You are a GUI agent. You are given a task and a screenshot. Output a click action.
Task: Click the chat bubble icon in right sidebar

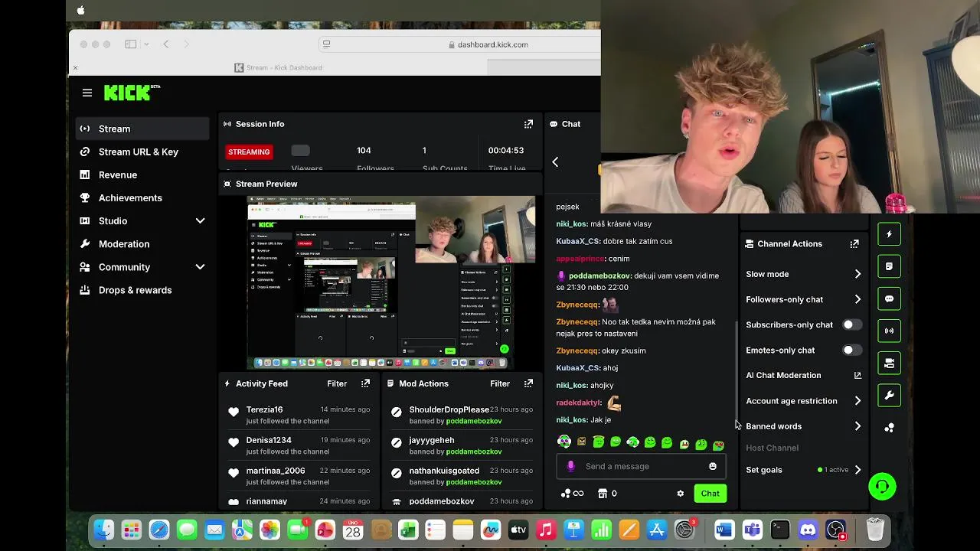[889, 298]
